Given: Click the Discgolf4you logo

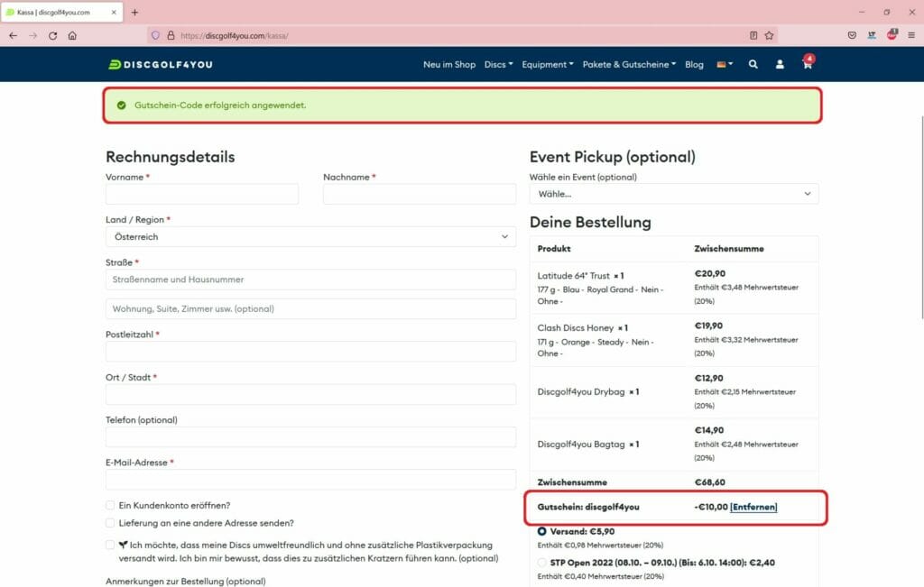Looking at the screenshot, I should [161, 65].
